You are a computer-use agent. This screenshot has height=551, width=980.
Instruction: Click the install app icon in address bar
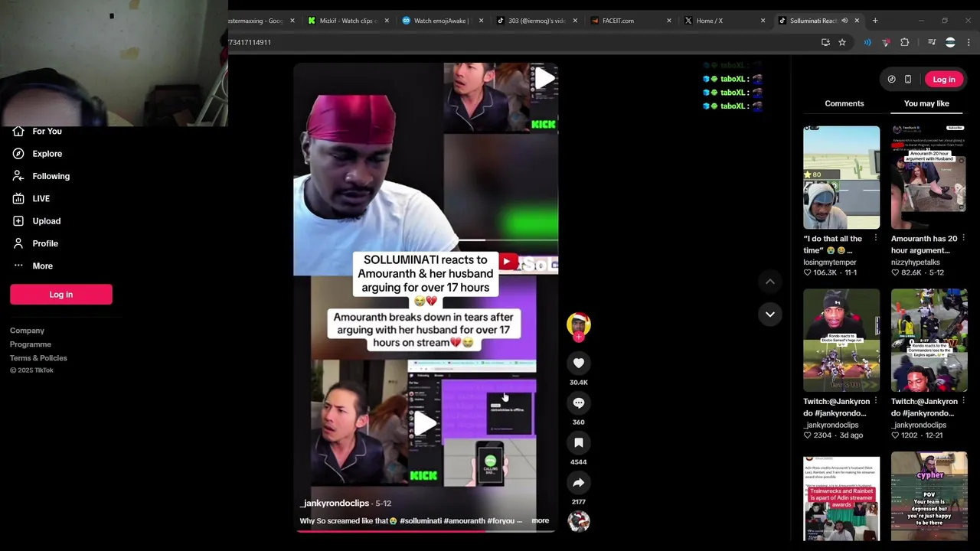click(x=825, y=43)
